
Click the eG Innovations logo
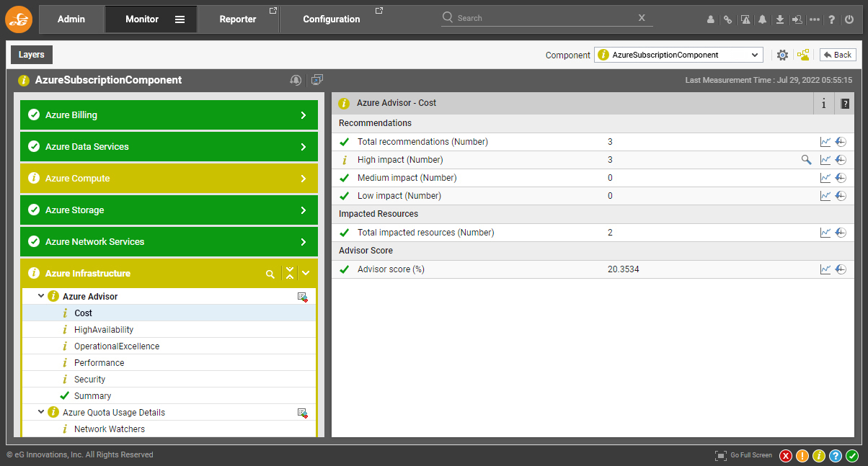pos(19,19)
